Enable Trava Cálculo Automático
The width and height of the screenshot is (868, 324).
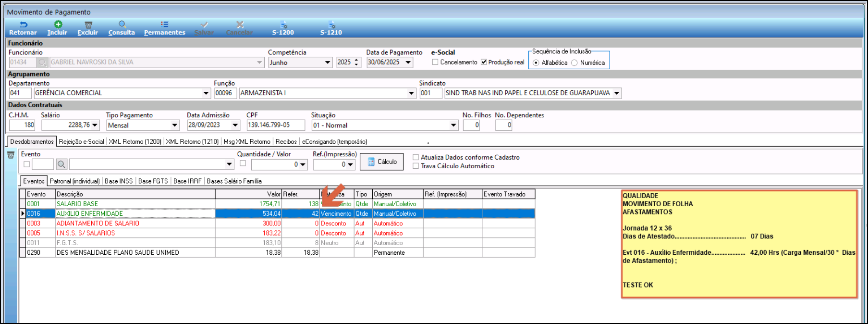(x=416, y=166)
